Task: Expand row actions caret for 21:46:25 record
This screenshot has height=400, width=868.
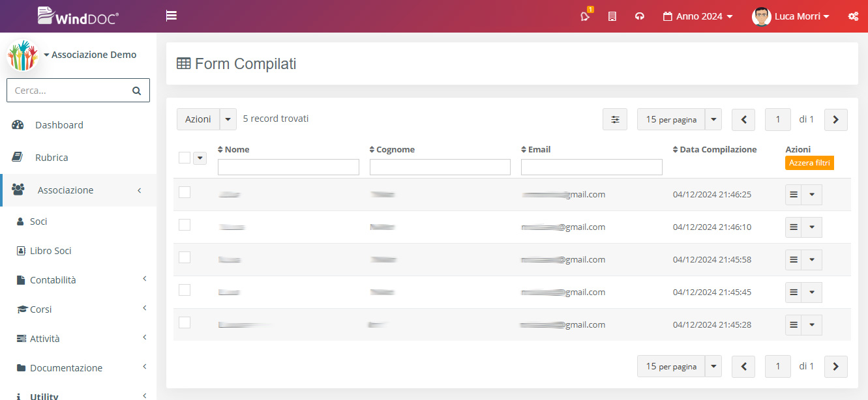Action: pos(812,195)
